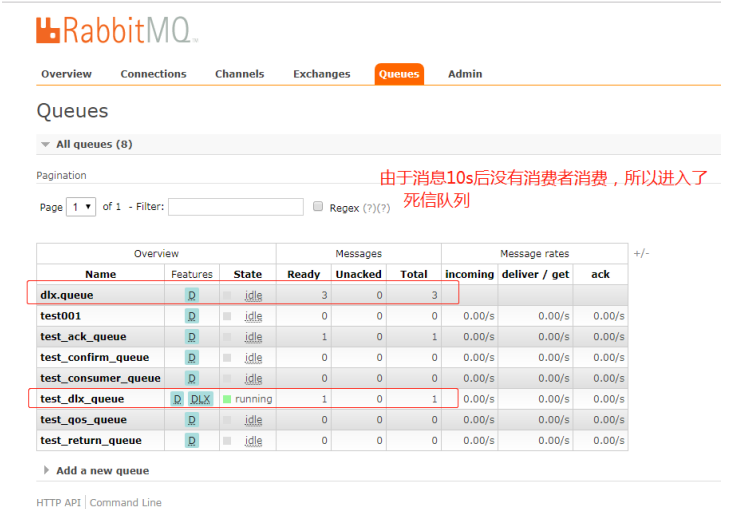Sort by the Features column header
This screenshot has width=753, height=509.
tap(192, 274)
